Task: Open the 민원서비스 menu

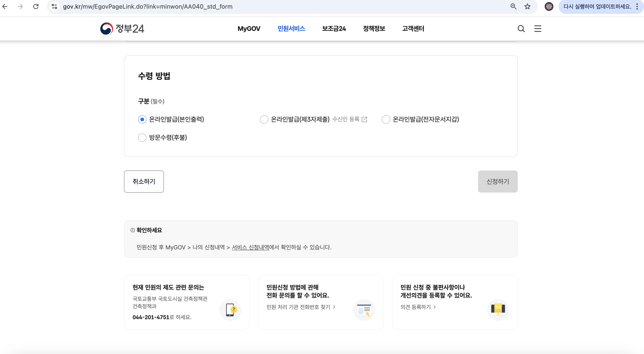Action: (x=291, y=29)
